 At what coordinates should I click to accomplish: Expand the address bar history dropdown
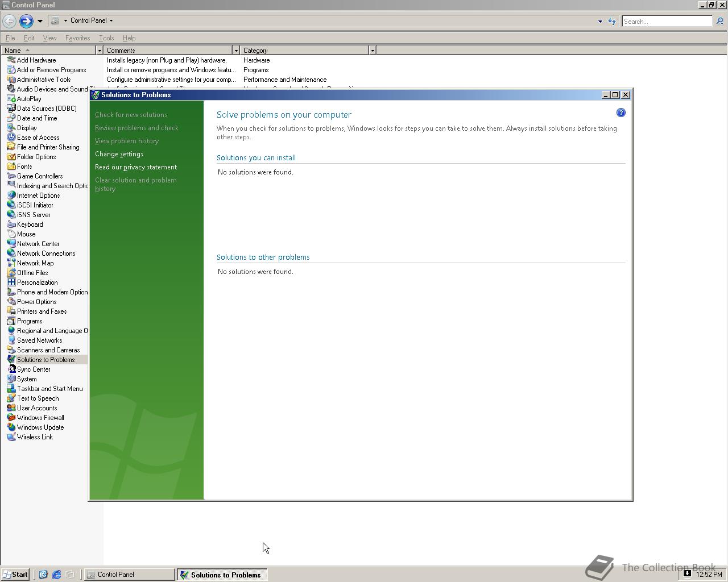pos(600,22)
